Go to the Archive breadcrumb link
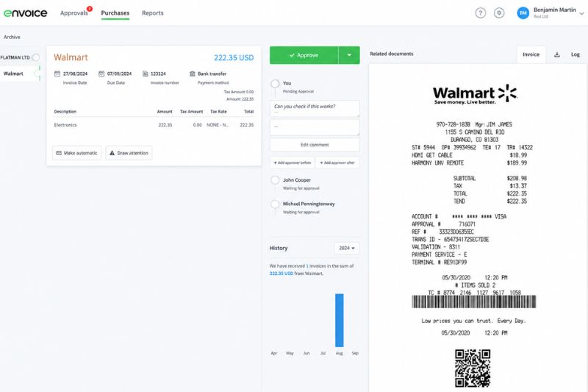588x392 pixels. point(12,37)
